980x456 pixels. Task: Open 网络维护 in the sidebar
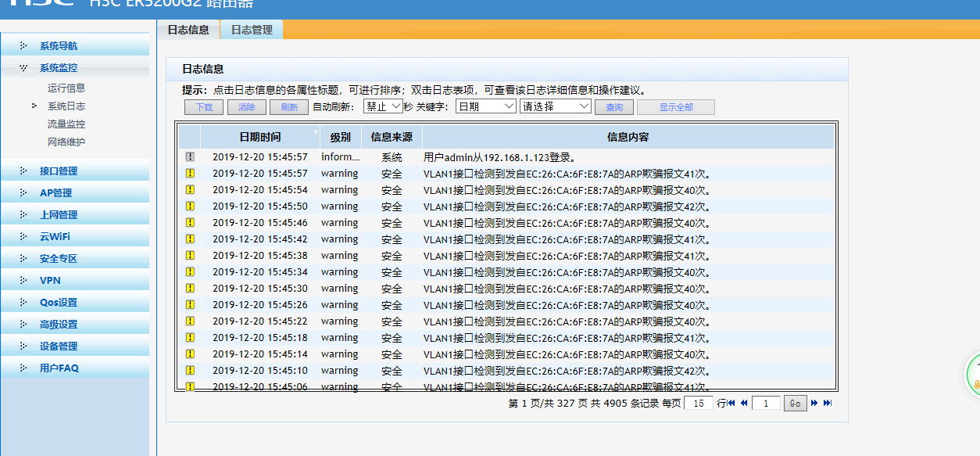coord(66,142)
